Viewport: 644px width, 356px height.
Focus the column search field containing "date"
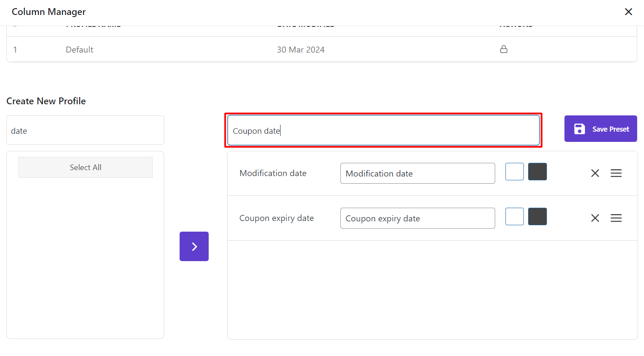(85, 130)
